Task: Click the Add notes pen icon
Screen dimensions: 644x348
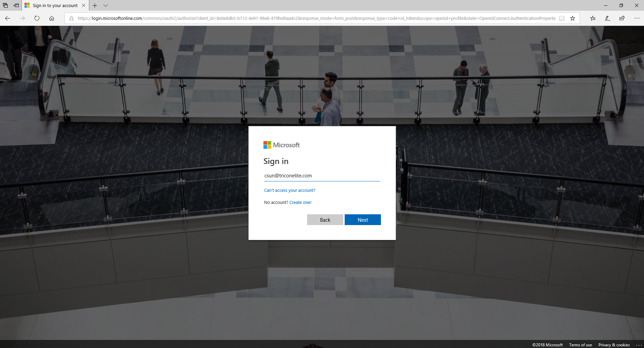Action: [607, 18]
